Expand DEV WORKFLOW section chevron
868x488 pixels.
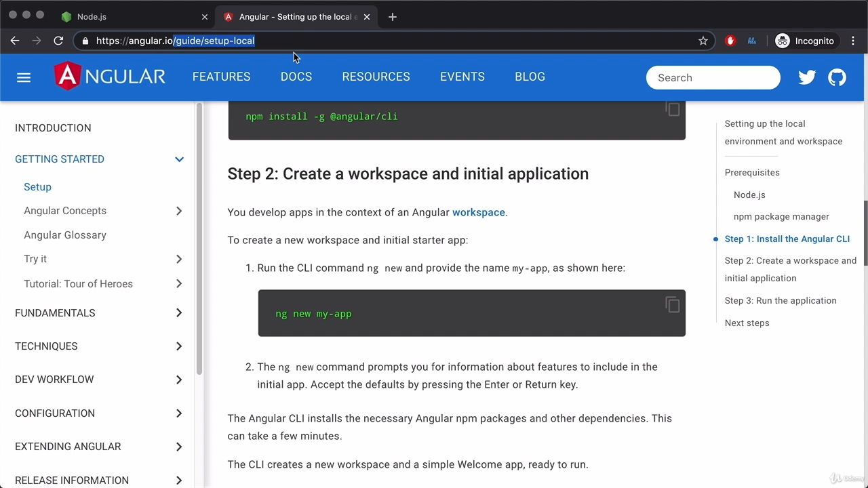tap(179, 380)
